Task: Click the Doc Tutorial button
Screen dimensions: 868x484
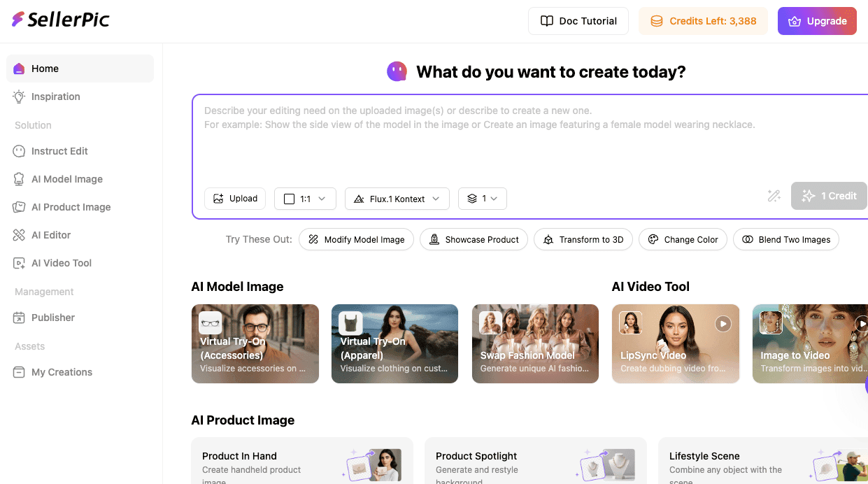Action: coord(578,21)
